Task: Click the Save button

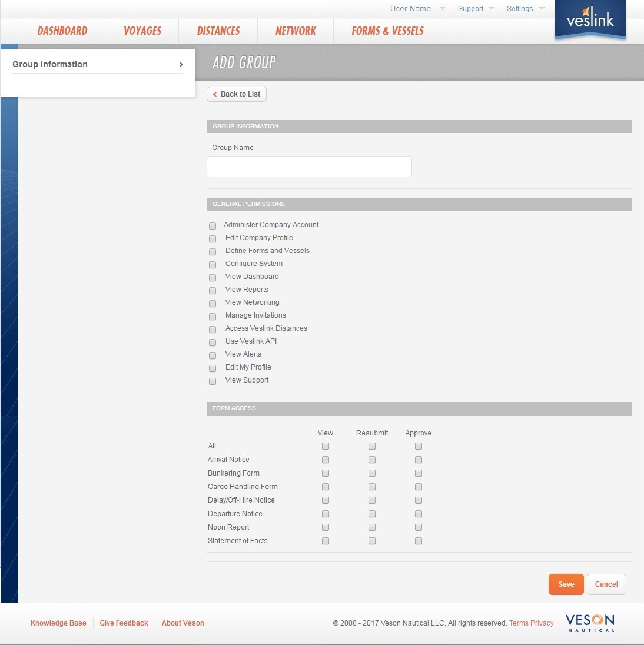Action: click(566, 584)
